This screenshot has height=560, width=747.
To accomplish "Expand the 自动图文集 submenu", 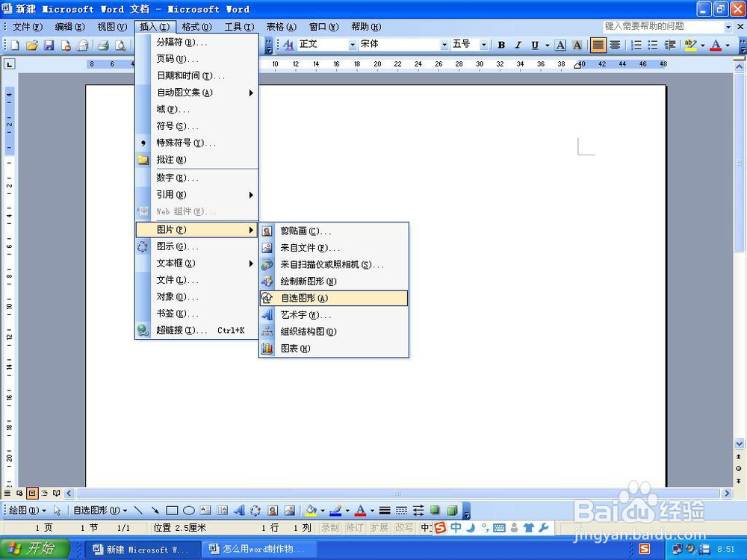I will point(196,93).
